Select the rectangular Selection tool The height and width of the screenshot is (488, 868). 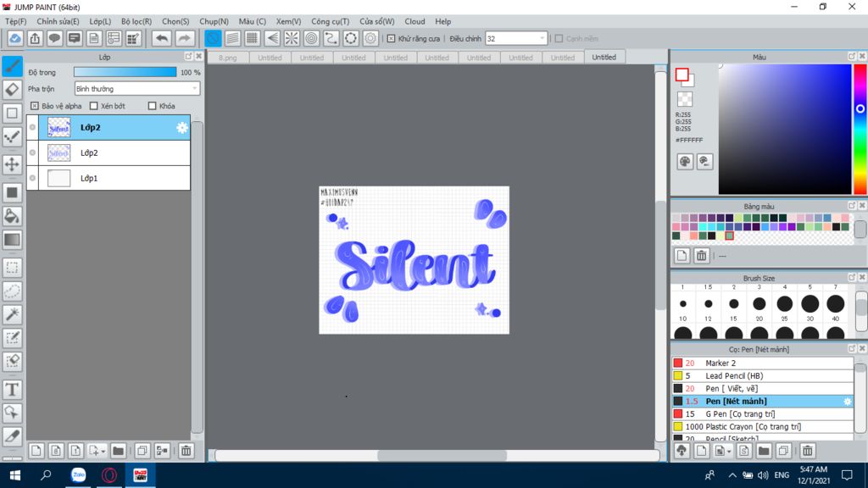(x=12, y=268)
